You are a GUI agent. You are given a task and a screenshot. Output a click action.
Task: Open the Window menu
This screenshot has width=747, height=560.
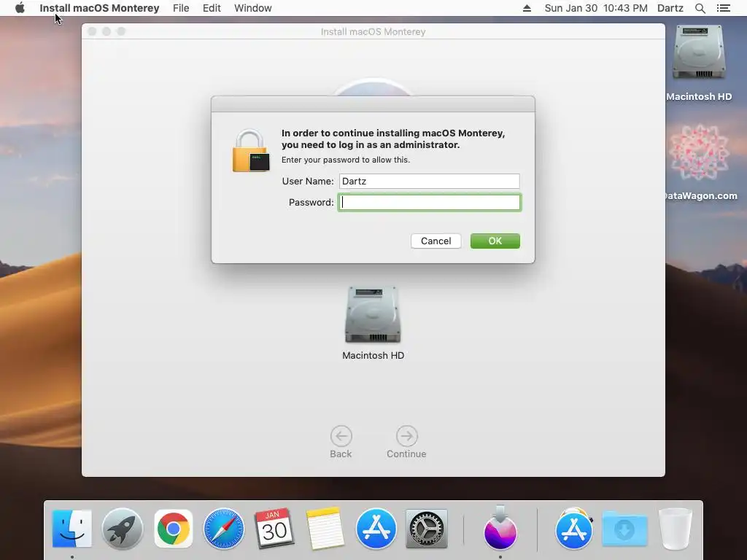253,8
